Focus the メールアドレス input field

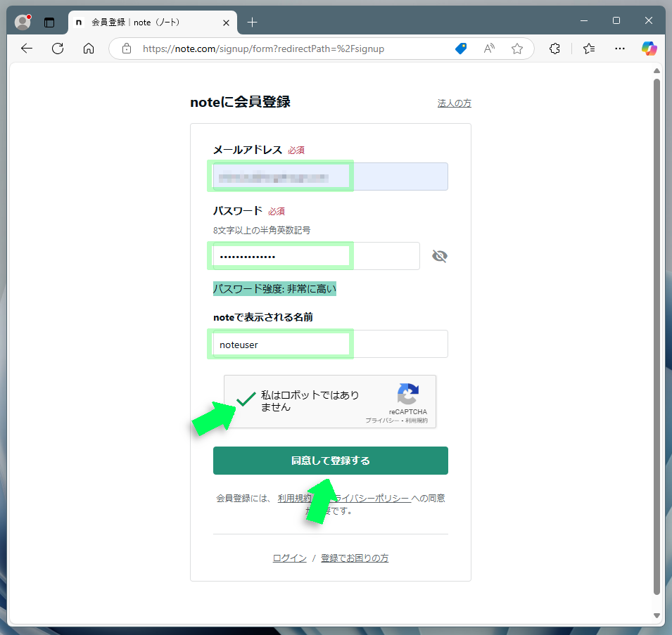[x=331, y=177]
